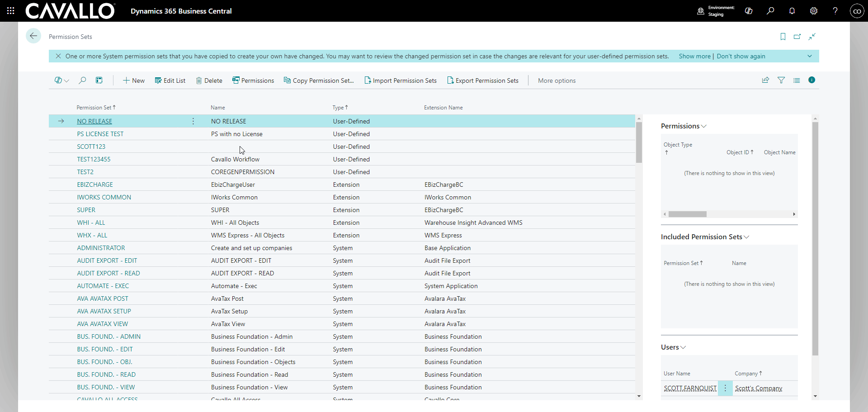Click the bookmark page icon

[x=783, y=37]
